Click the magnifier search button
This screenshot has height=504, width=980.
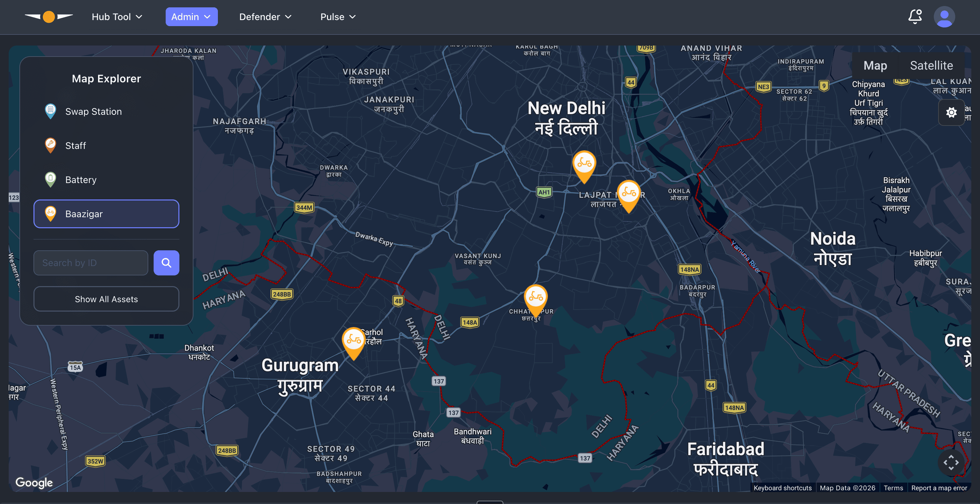tap(166, 263)
